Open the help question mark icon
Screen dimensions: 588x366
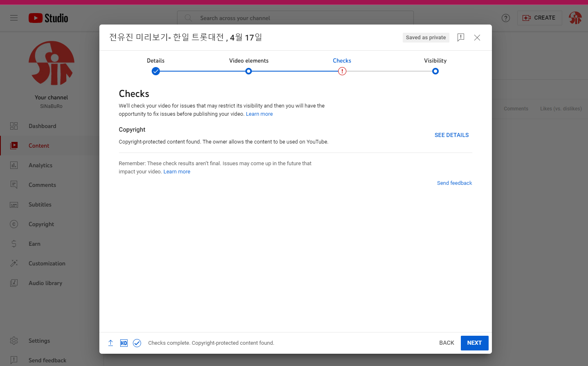(506, 18)
